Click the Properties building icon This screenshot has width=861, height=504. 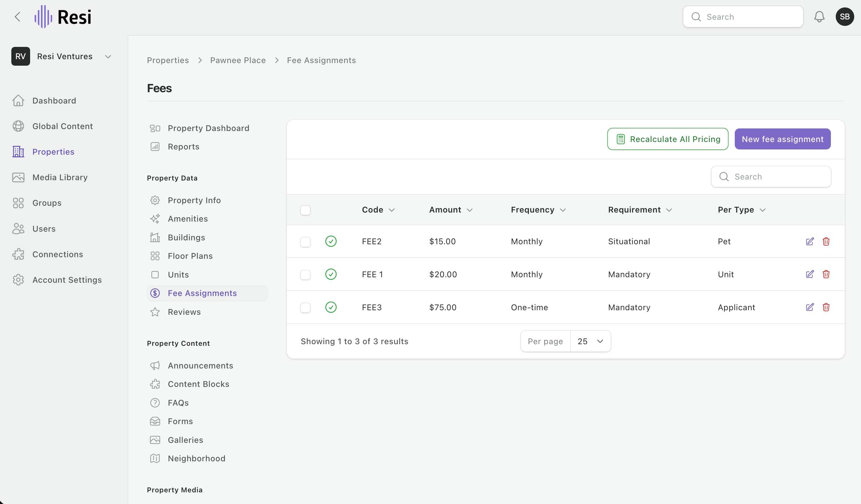[18, 152]
